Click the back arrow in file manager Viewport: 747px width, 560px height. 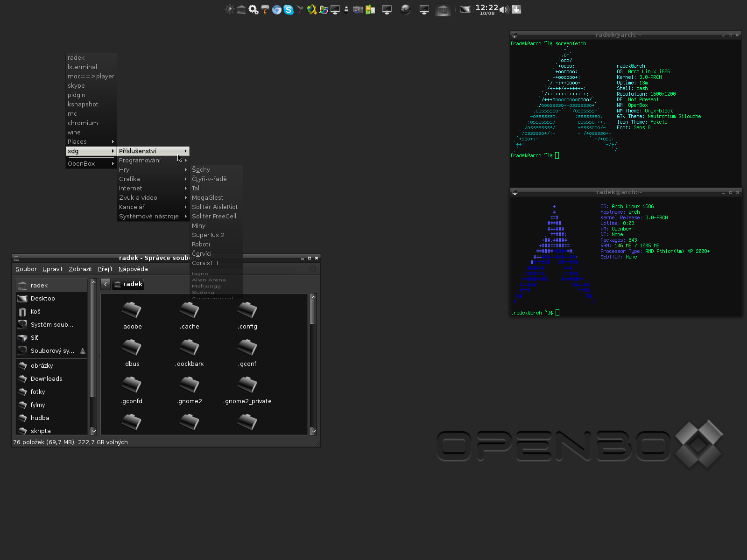pos(106,284)
